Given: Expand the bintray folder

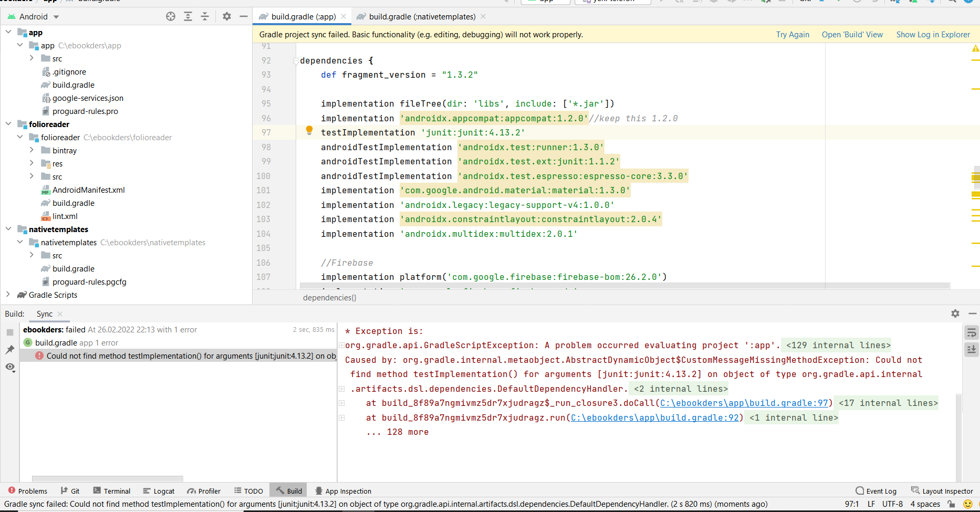Looking at the screenshot, I should (x=32, y=150).
